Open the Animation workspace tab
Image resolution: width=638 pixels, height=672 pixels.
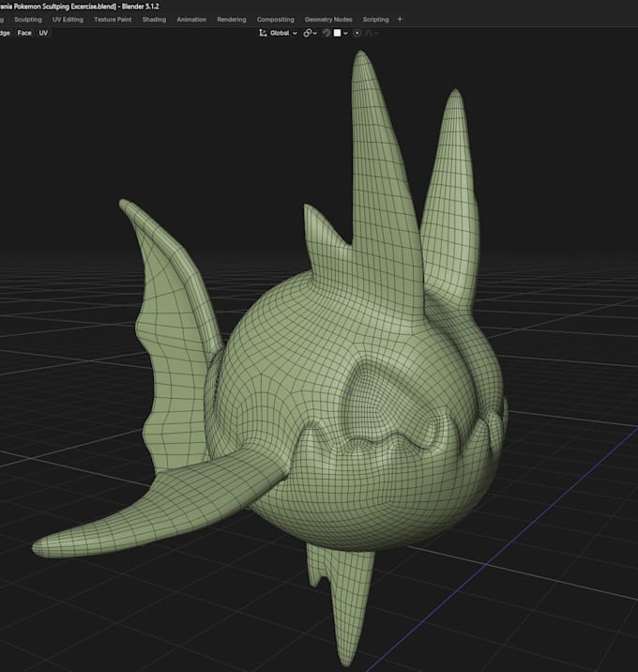[191, 20]
